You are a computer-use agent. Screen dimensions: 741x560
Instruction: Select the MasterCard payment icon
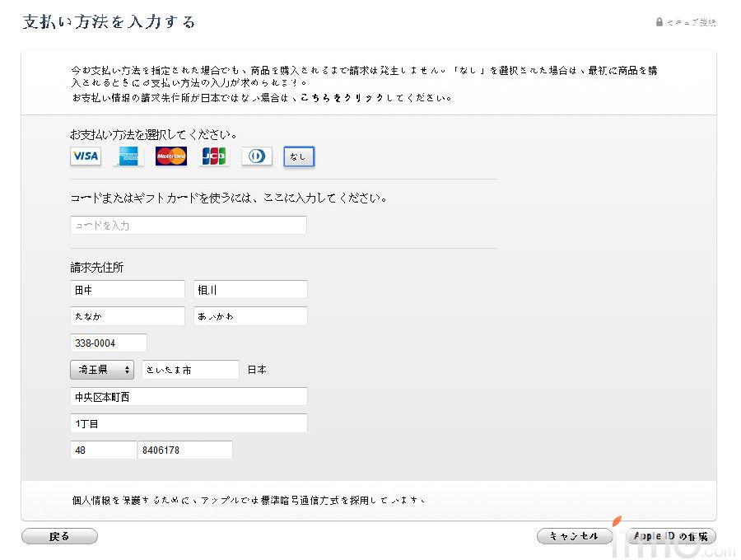click(171, 156)
